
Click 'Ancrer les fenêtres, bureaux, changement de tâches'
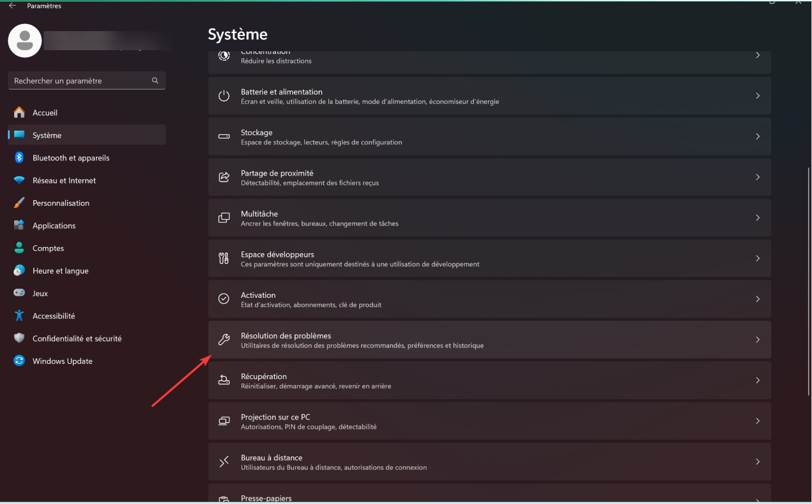pyautogui.click(x=320, y=224)
